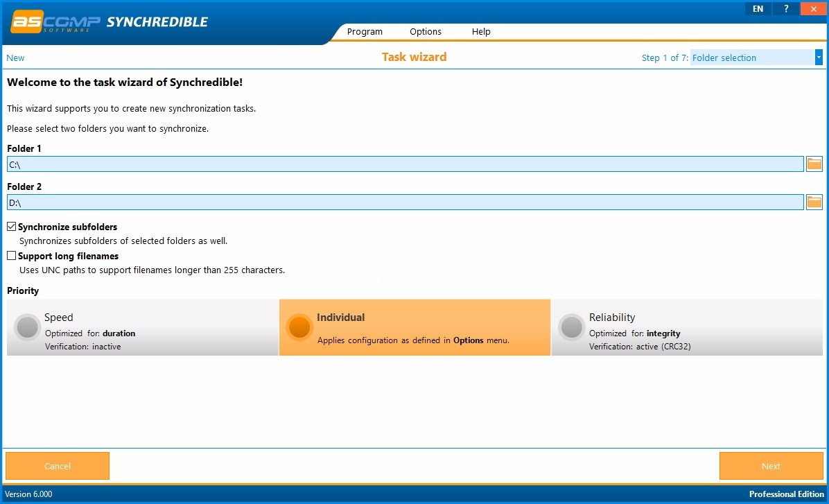Proceed with the Next button

(x=771, y=466)
